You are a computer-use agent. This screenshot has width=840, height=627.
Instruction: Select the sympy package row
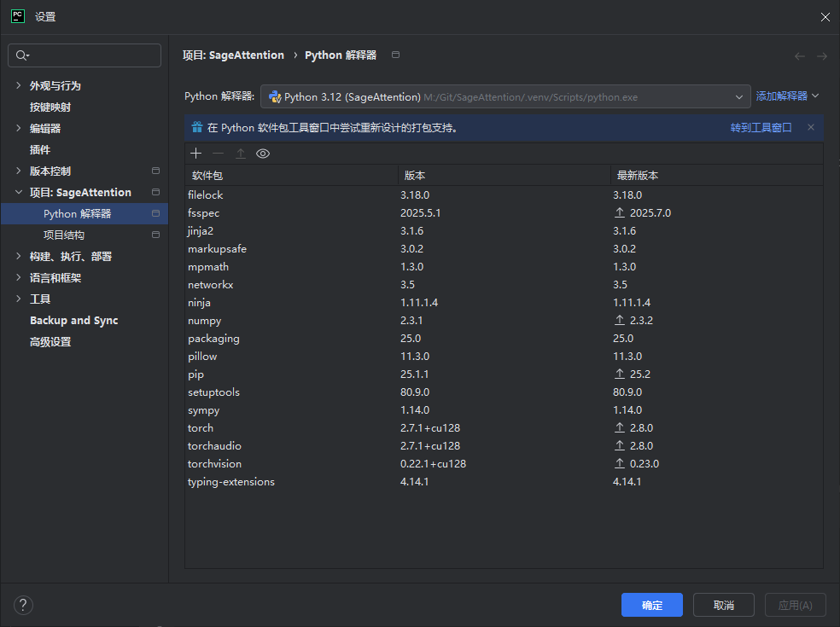click(x=505, y=410)
